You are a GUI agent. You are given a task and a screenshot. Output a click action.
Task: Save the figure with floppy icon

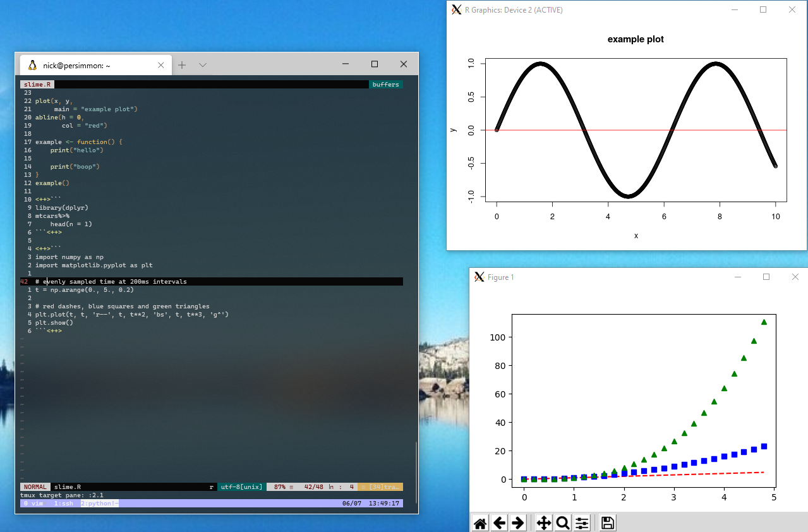[607, 523]
